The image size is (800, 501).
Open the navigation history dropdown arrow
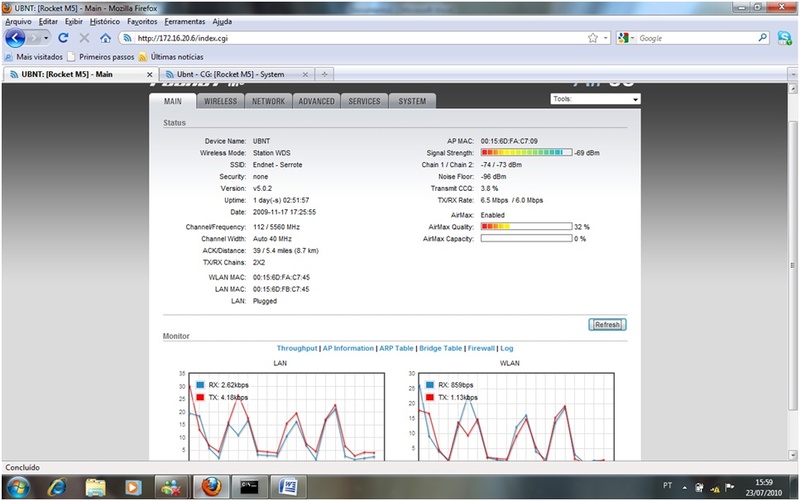(46, 38)
